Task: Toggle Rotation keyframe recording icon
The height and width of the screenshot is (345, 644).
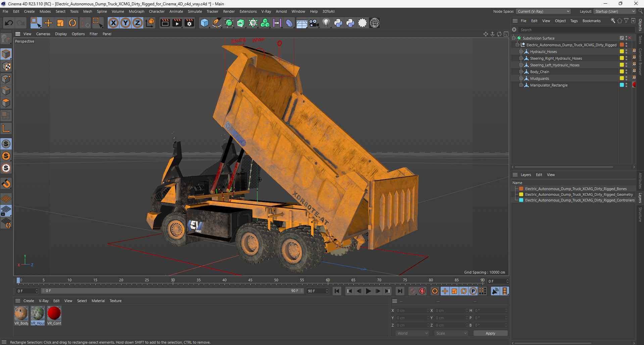Action: [x=463, y=291]
